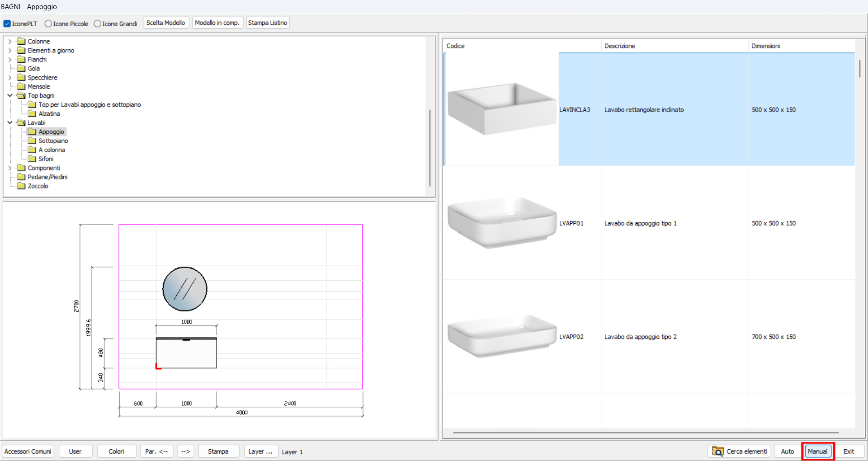
Task: Click the Codice column header
Action: [522, 46]
